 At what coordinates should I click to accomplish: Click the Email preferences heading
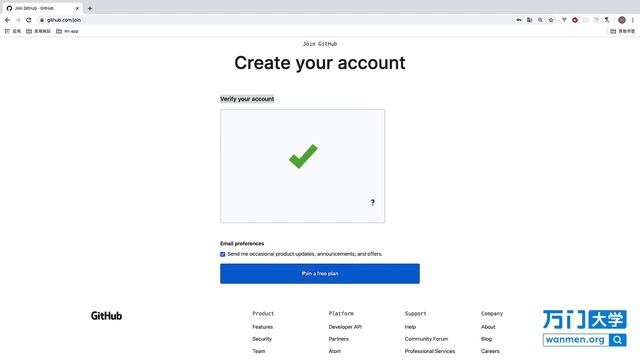[242, 243]
